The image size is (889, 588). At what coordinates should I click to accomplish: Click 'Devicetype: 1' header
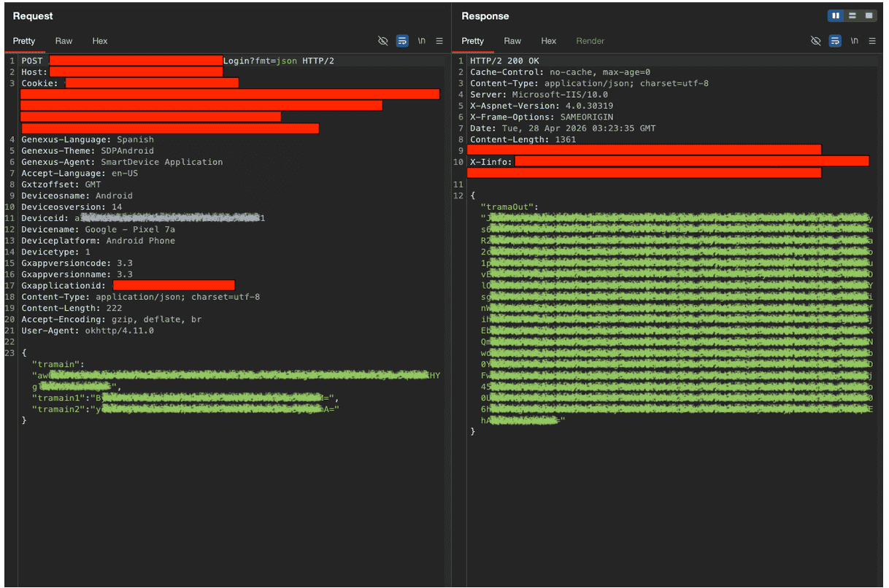point(56,252)
